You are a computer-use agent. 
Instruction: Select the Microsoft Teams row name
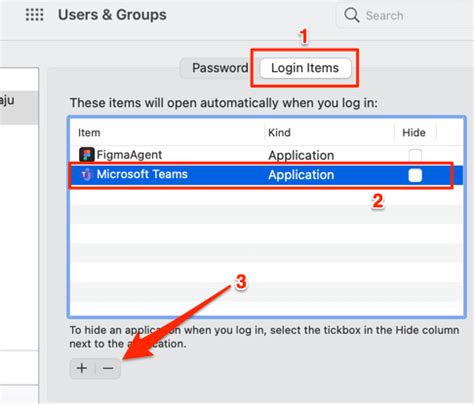[142, 174]
